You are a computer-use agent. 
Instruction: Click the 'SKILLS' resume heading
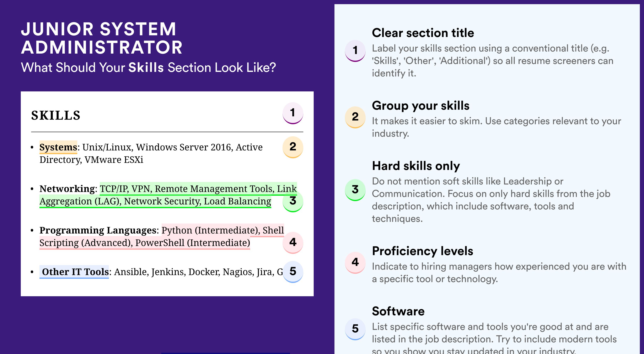coord(56,116)
